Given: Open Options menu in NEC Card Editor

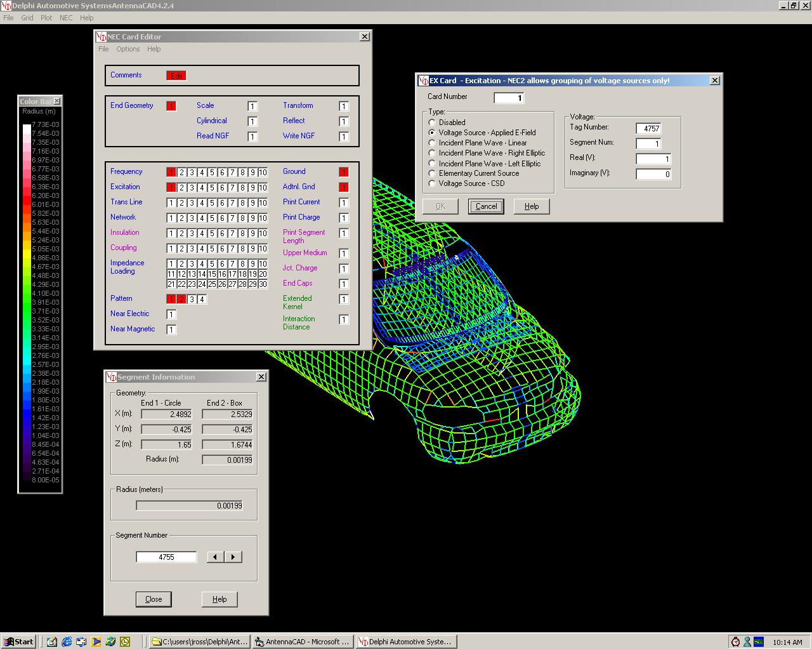Looking at the screenshot, I should pos(128,49).
